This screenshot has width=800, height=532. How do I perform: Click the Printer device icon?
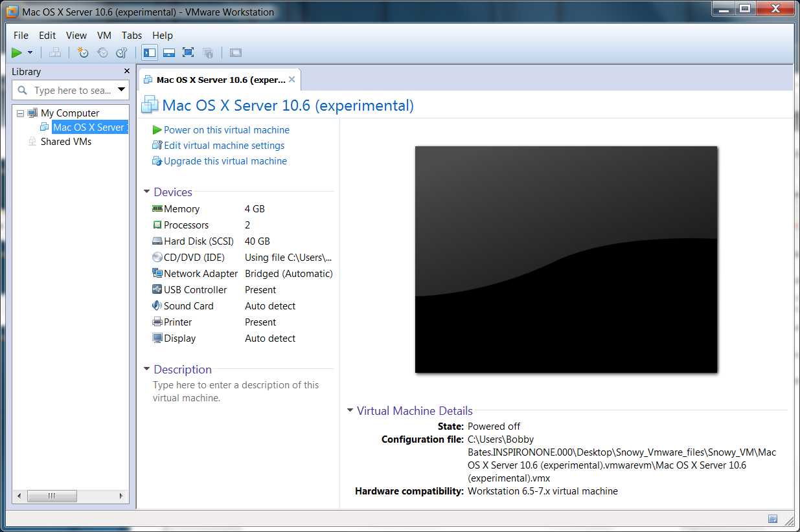click(x=157, y=322)
